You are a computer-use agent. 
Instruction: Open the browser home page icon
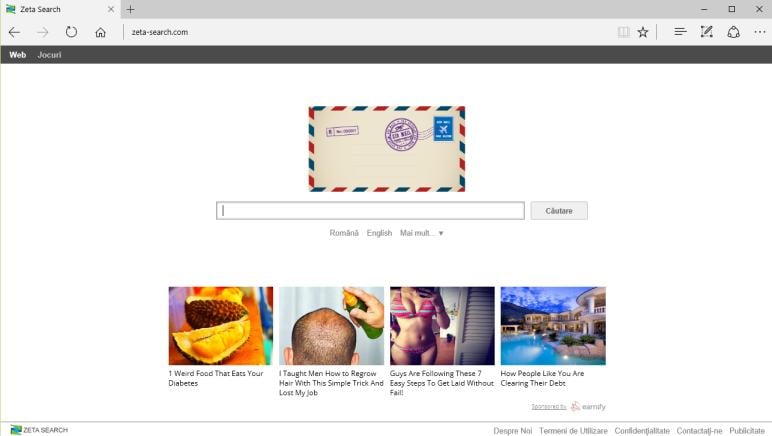coord(100,32)
